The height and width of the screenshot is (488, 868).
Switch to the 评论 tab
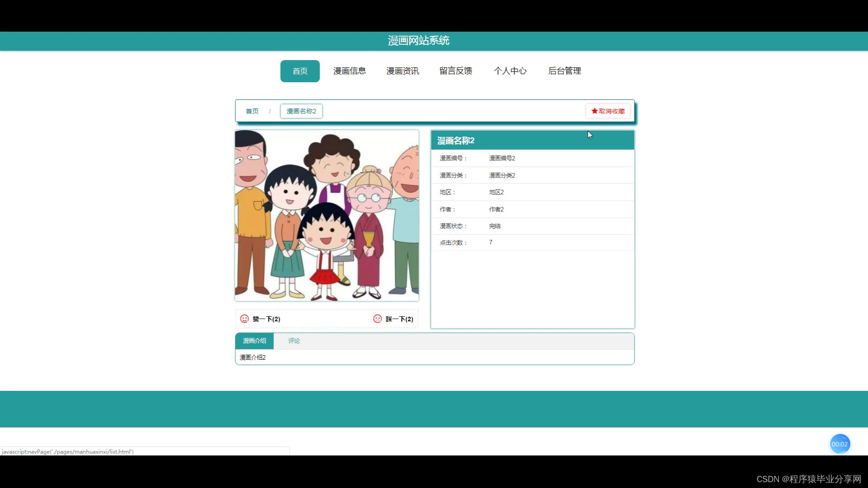[294, 341]
